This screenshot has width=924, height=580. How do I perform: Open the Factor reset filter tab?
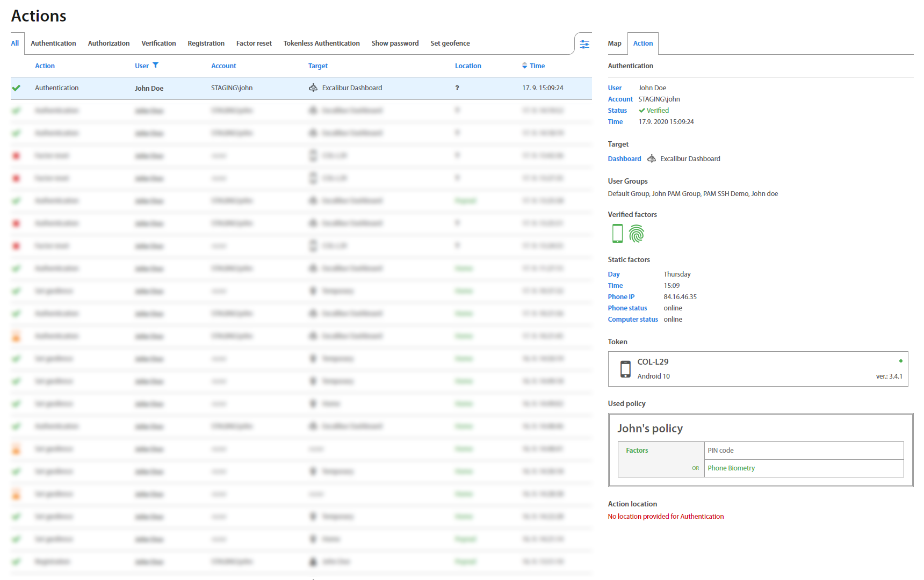pos(254,44)
